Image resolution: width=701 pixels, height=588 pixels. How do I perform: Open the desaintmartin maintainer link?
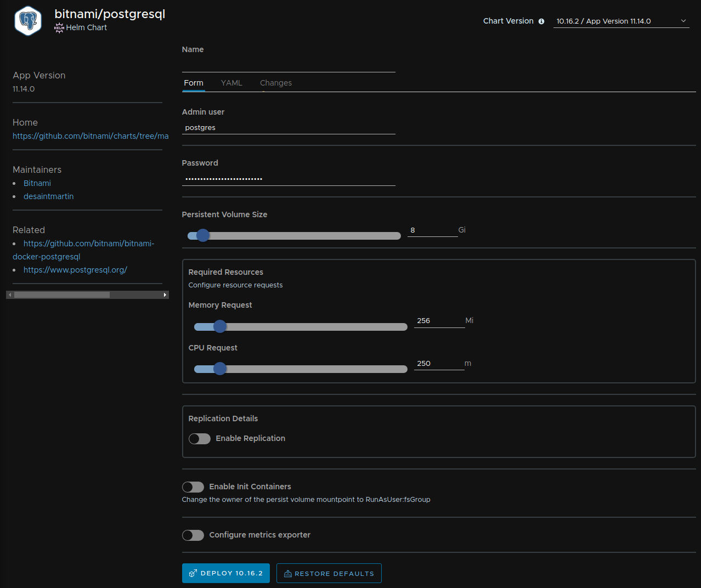coord(48,196)
